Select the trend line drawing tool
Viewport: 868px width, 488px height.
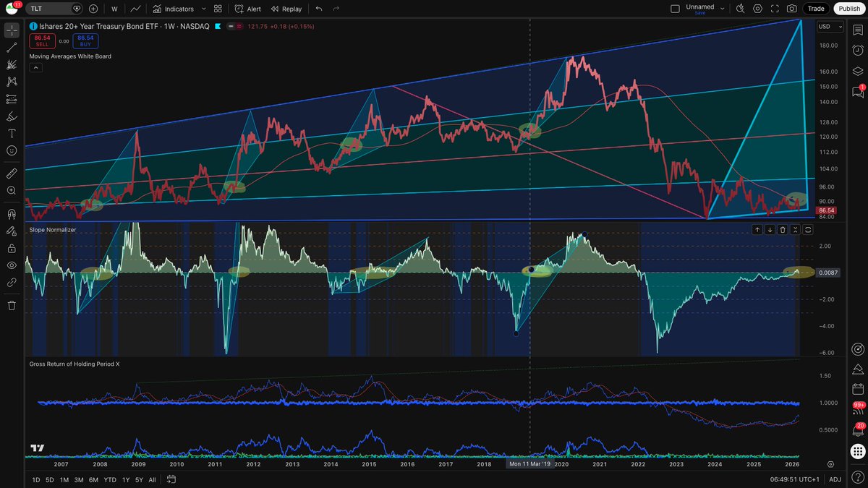(12, 48)
